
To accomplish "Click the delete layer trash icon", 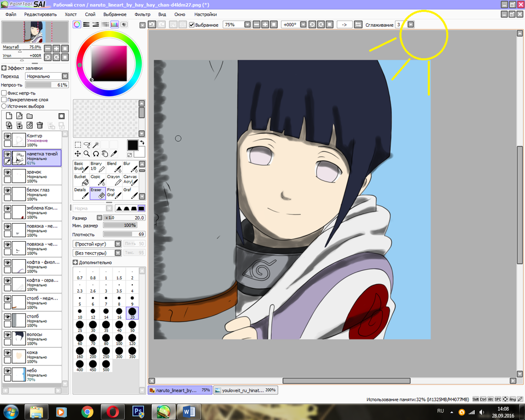I will tap(40, 125).
